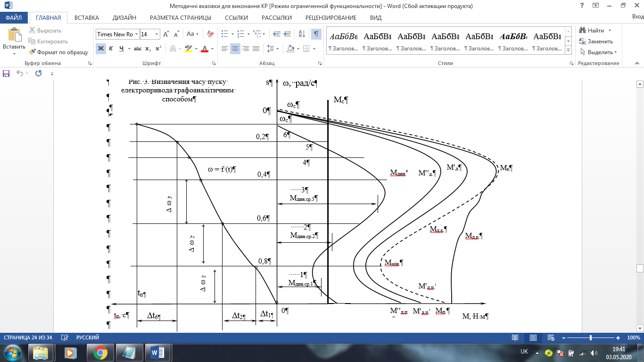Open the ВИД ribbon tab
Image resolution: width=644 pixels, height=362 pixels.
tap(376, 17)
